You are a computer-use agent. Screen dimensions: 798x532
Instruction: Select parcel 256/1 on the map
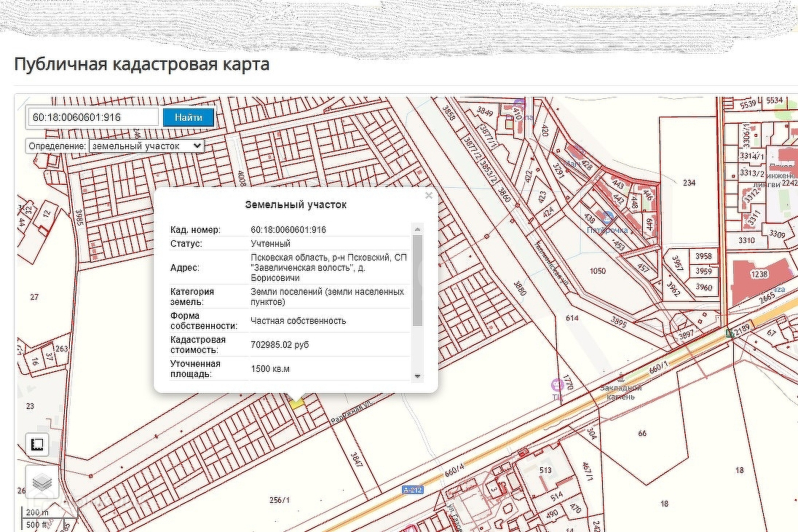(x=280, y=500)
